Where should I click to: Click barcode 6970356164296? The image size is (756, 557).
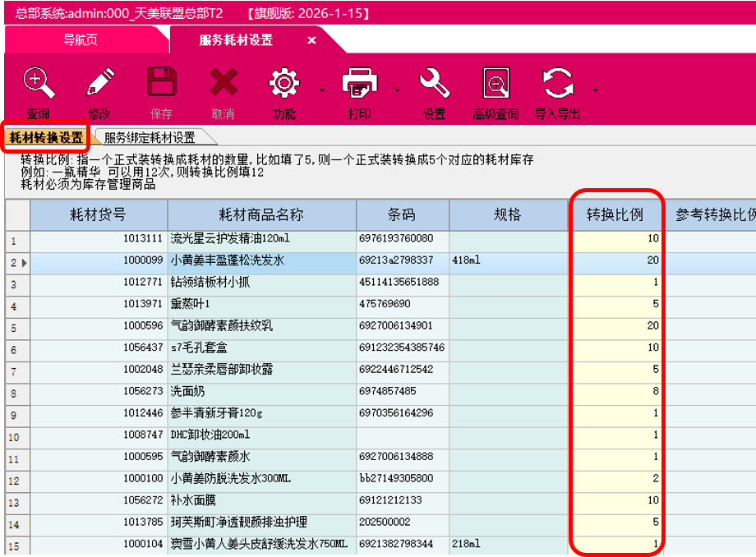click(x=396, y=413)
